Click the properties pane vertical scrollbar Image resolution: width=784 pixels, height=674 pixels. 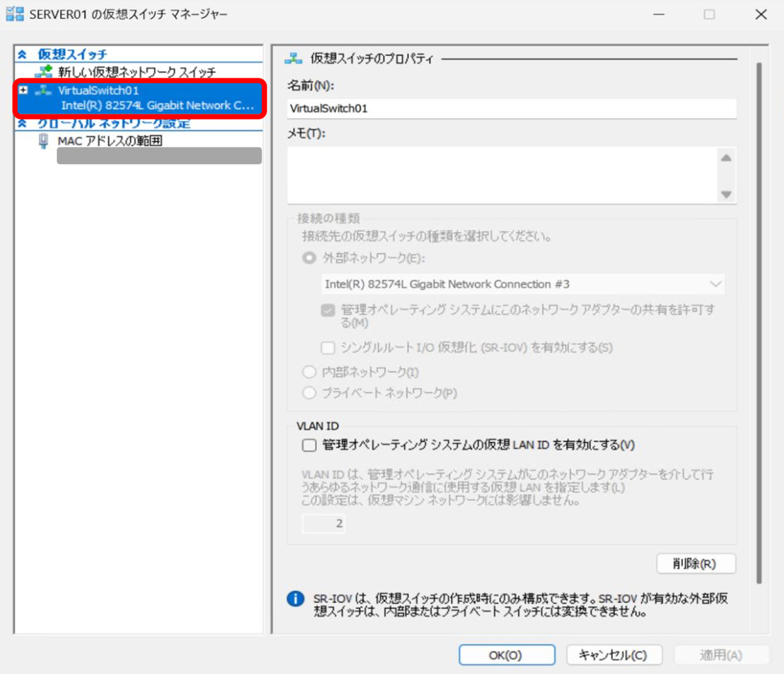[x=759, y=323]
